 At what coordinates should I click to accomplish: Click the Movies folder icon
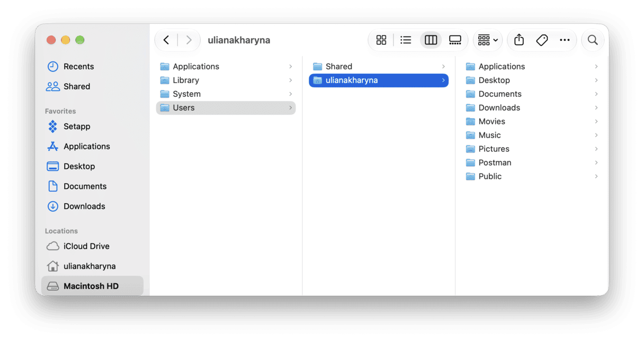pos(470,122)
